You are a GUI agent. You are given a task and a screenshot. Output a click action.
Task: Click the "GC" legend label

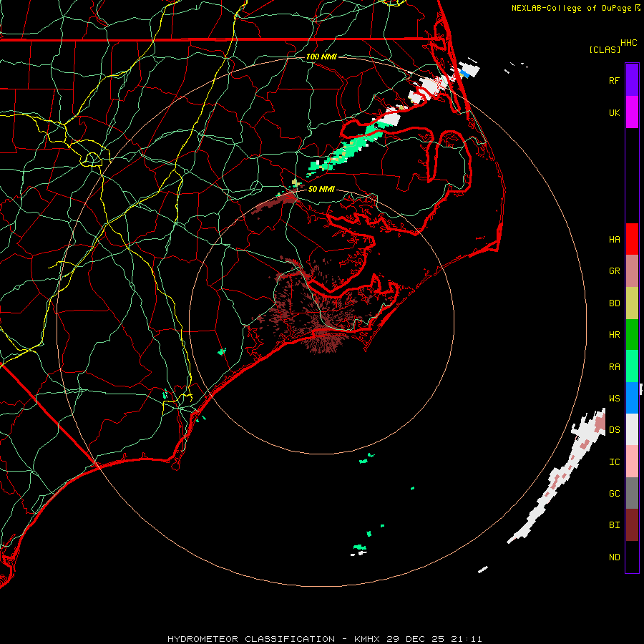(x=614, y=494)
